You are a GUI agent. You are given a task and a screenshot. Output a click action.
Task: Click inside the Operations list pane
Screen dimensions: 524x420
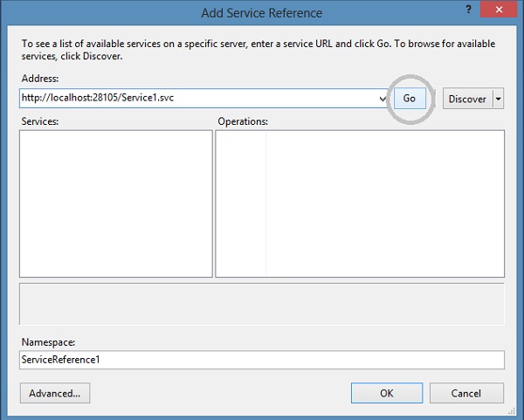coord(360,203)
